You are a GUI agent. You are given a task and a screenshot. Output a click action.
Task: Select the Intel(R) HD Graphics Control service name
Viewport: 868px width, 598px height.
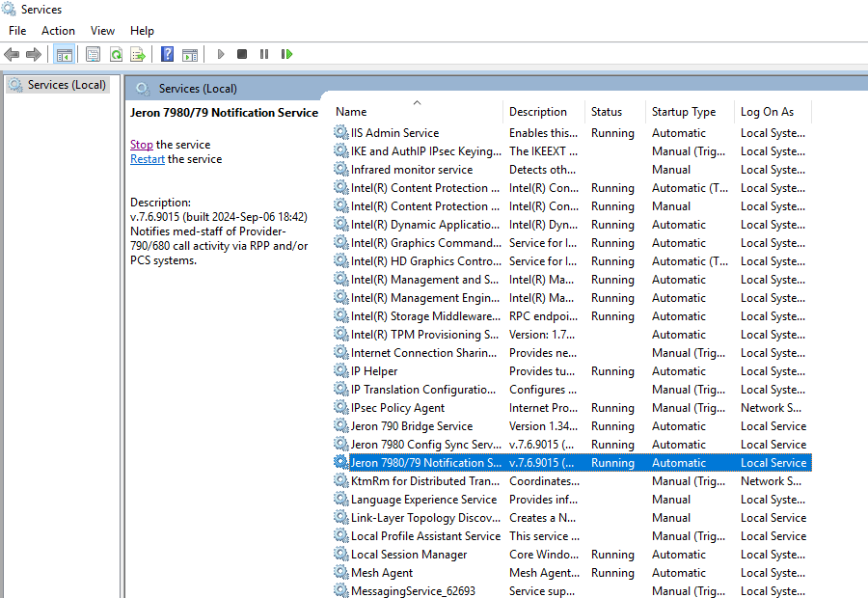click(425, 260)
